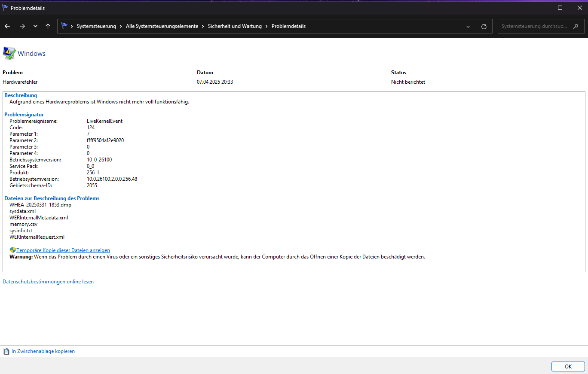Click Dateien zur Beschreibung des Problems heading
The width and height of the screenshot is (588, 374).
[52, 198]
